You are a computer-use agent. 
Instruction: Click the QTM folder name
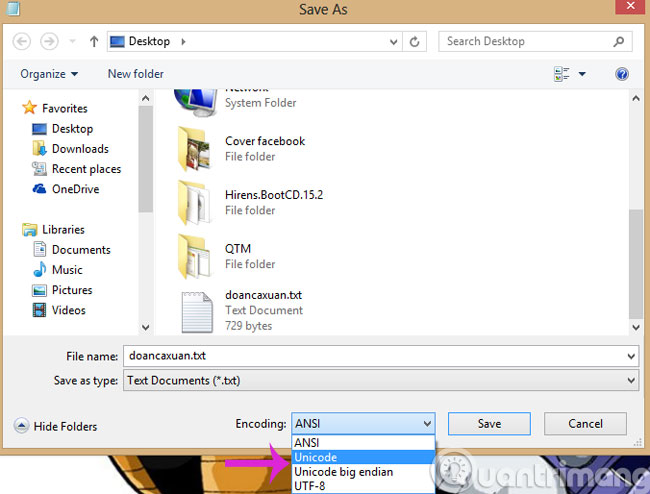[238, 249]
